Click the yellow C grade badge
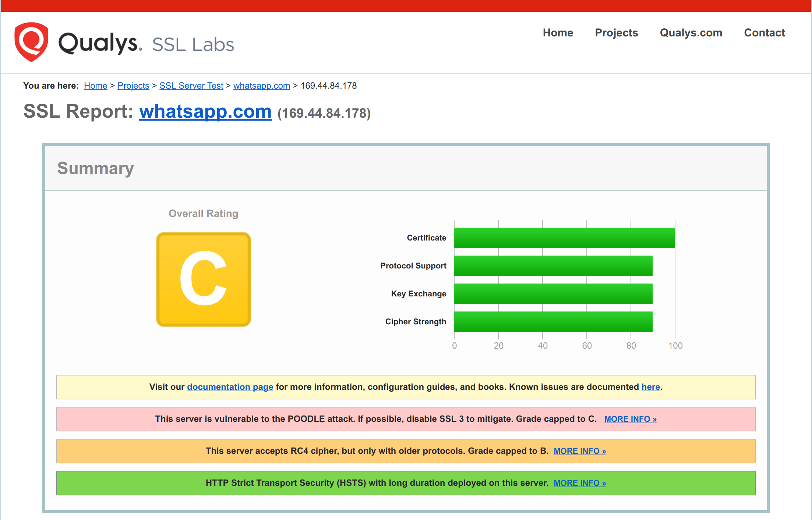812x520 pixels. pyautogui.click(x=204, y=279)
